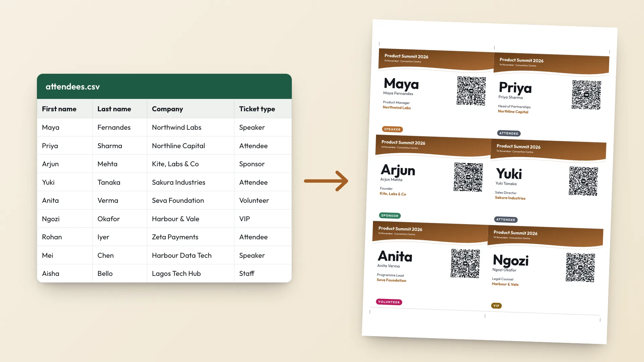Image resolution: width=644 pixels, height=362 pixels.
Task: Click the QR code on Anita's badge
Action: coord(465,263)
